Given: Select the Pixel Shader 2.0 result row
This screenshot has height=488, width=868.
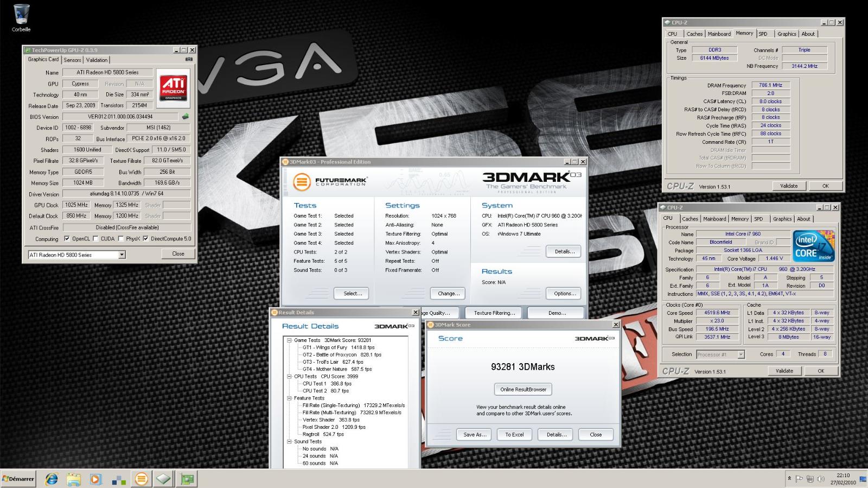Looking at the screenshot, I should (x=334, y=427).
